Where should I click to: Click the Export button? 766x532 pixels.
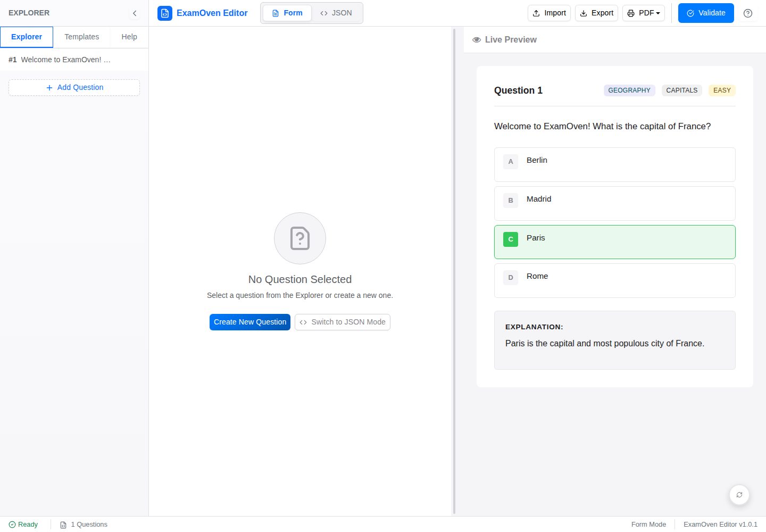point(596,13)
